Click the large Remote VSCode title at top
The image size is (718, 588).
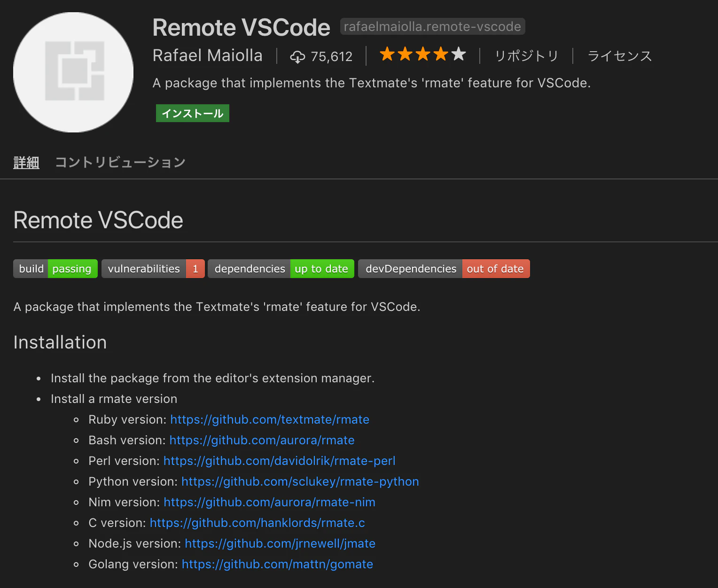click(241, 27)
